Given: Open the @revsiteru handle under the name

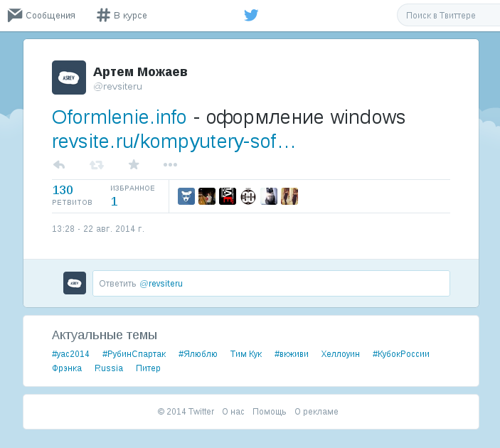Looking at the screenshot, I should tap(117, 87).
